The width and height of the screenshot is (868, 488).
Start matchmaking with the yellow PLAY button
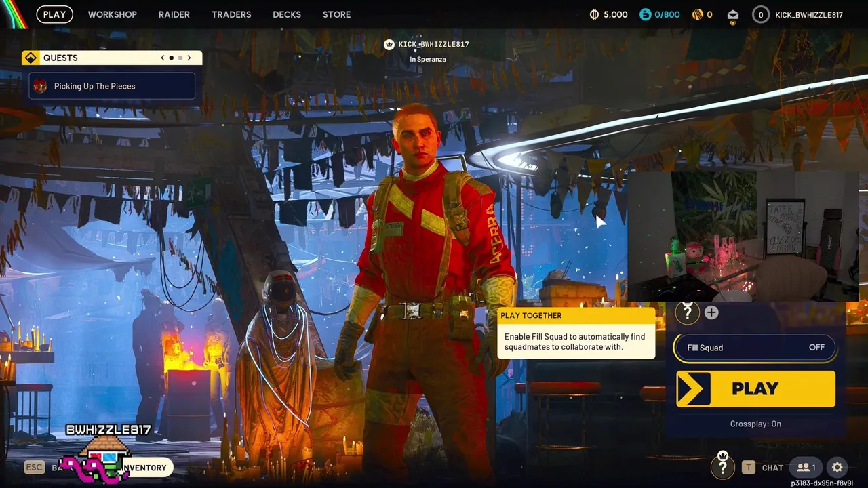tap(755, 388)
